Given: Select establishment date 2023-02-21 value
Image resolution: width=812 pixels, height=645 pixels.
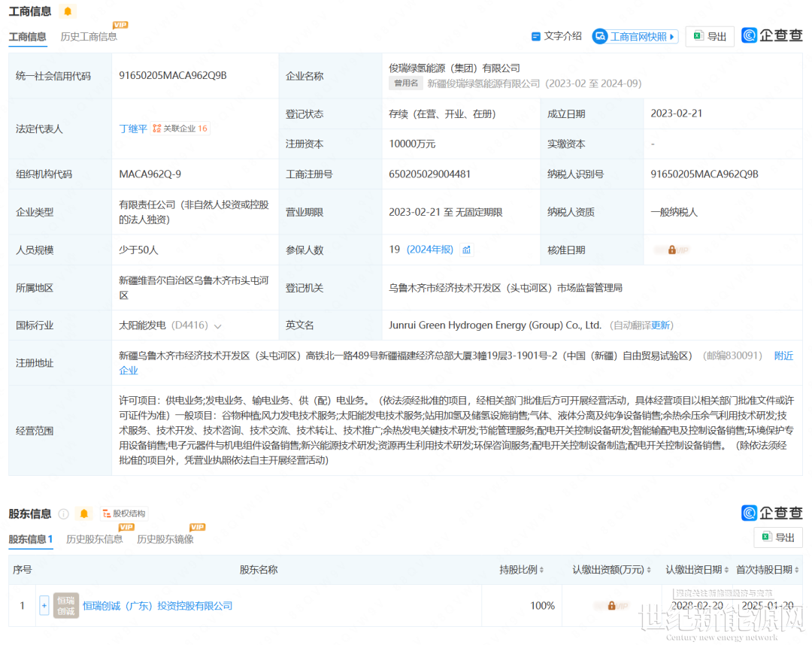Looking at the screenshot, I should click(x=677, y=114).
